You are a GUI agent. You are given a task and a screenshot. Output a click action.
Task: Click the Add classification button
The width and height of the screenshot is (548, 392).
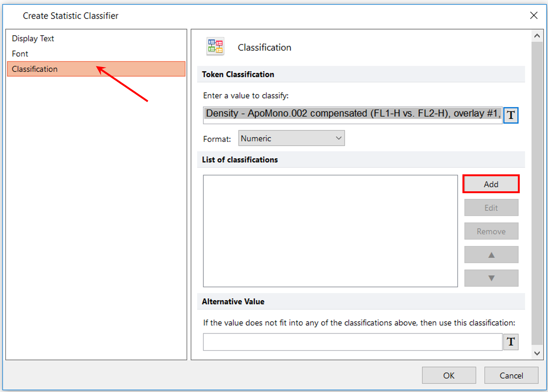(x=491, y=184)
